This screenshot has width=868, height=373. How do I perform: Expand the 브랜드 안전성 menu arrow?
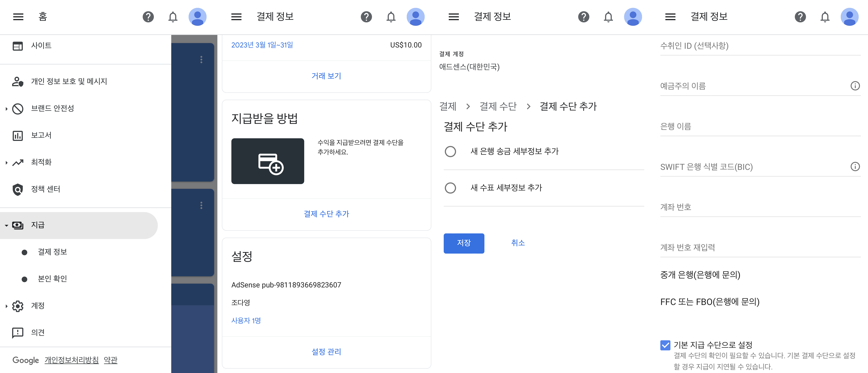click(6, 109)
